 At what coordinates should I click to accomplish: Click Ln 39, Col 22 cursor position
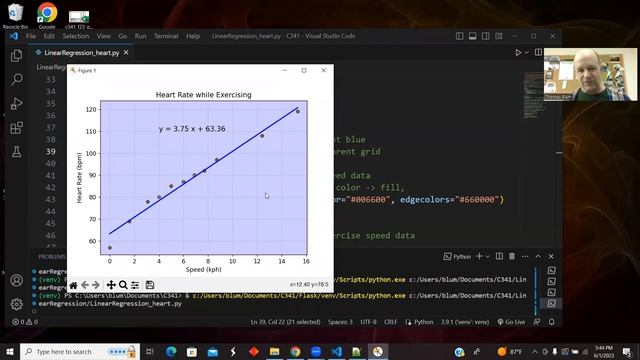click(285, 322)
